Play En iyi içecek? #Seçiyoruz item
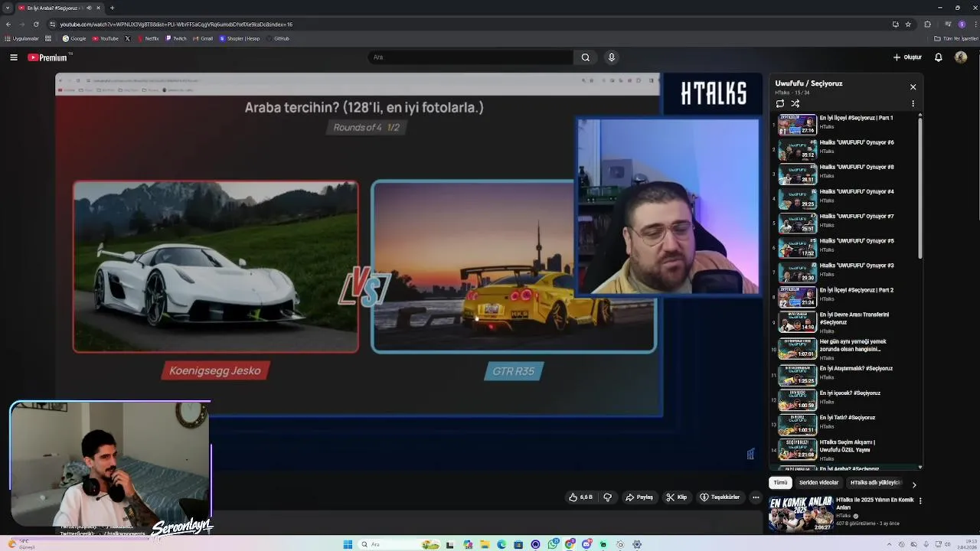The image size is (980, 551). pyautogui.click(x=845, y=399)
